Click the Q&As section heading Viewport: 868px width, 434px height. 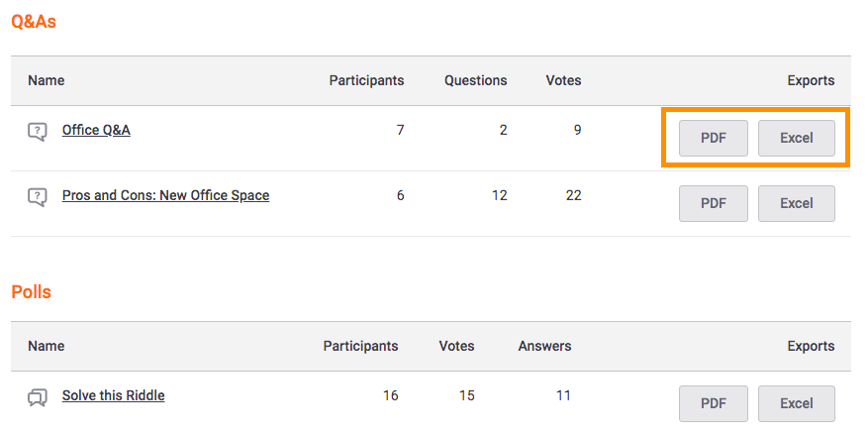(34, 22)
